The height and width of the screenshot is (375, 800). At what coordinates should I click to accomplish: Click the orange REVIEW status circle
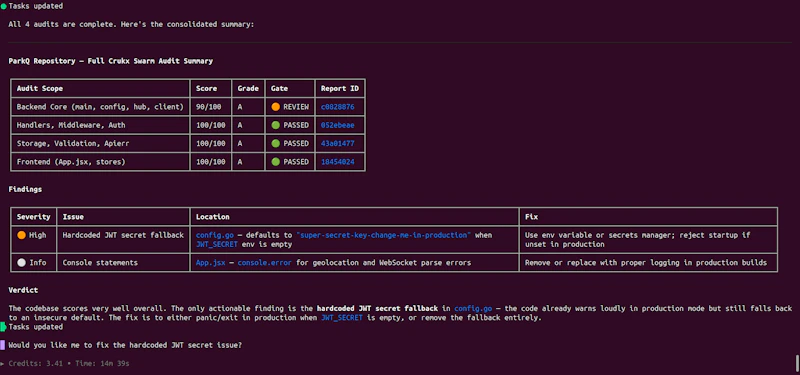[276, 107]
